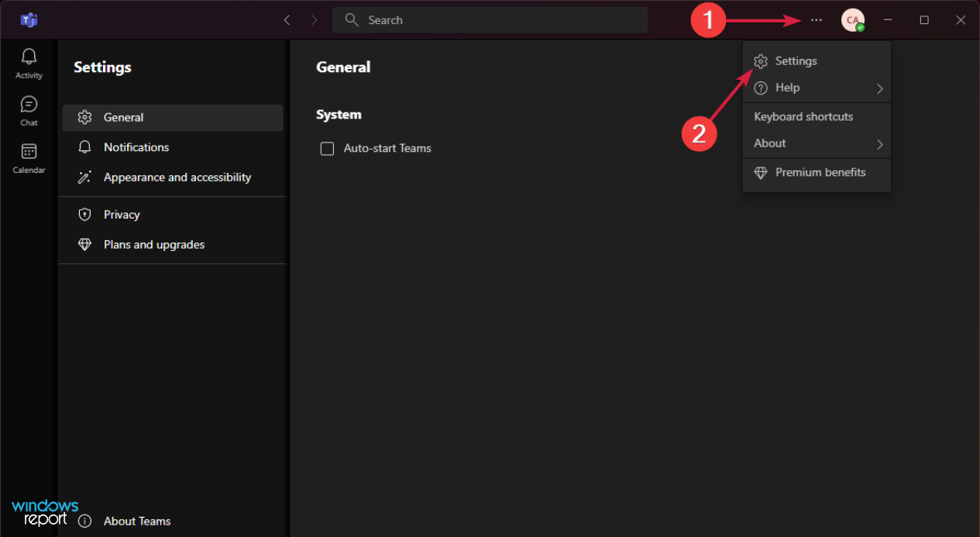Select Keyboard shortcuts from the menu
The height and width of the screenshot is (537, 980).
pos(803,116)
